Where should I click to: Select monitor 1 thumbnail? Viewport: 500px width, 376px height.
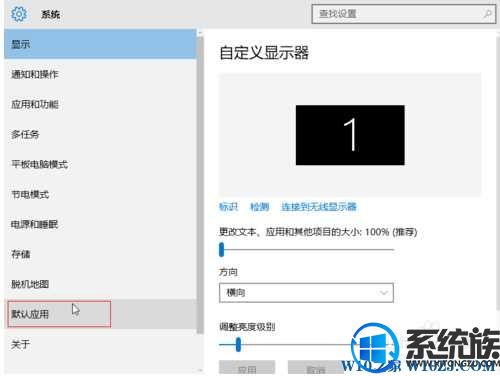(x=350, y=135)
